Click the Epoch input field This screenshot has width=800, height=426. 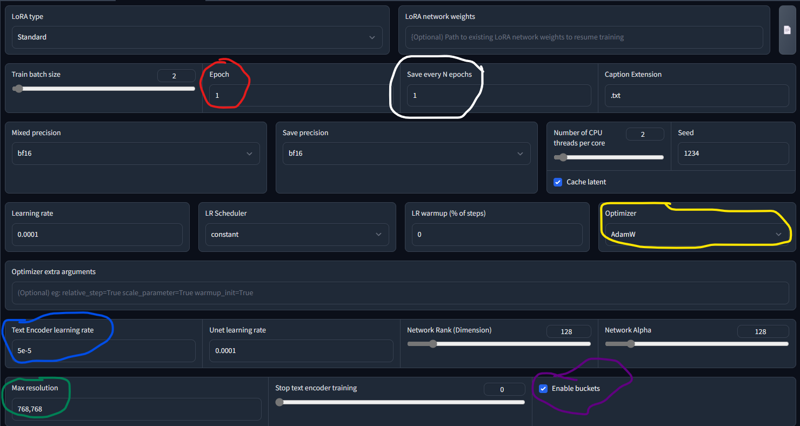click(299, 95)
